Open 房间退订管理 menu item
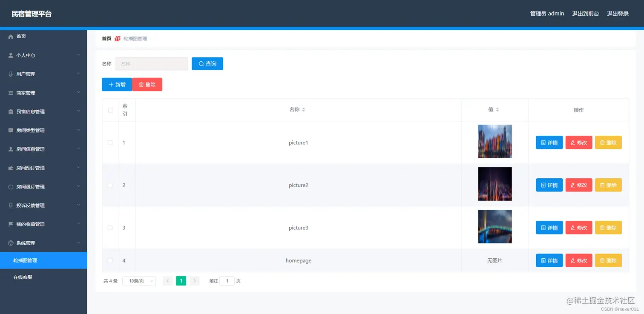 point(43,187)
